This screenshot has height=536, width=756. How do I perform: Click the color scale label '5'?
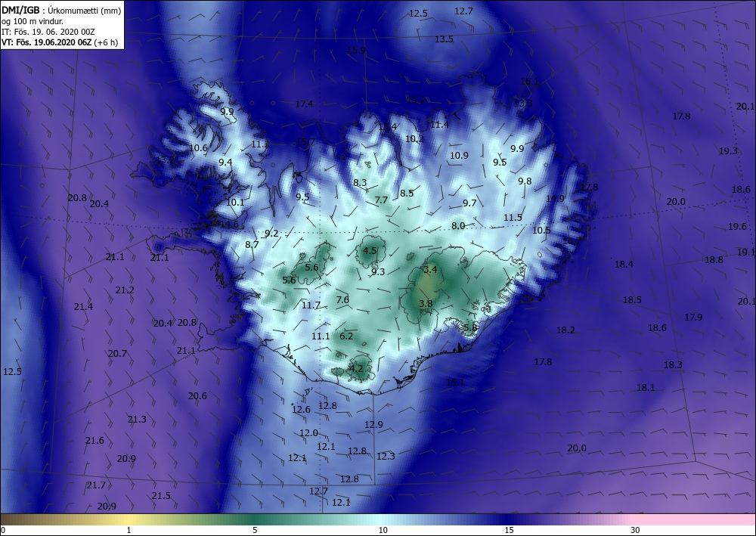255,530
